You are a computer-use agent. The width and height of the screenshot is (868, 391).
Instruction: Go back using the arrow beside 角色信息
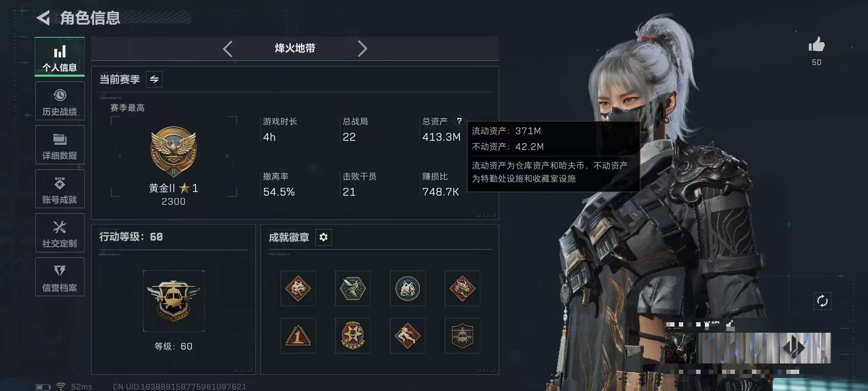(44, 18)
